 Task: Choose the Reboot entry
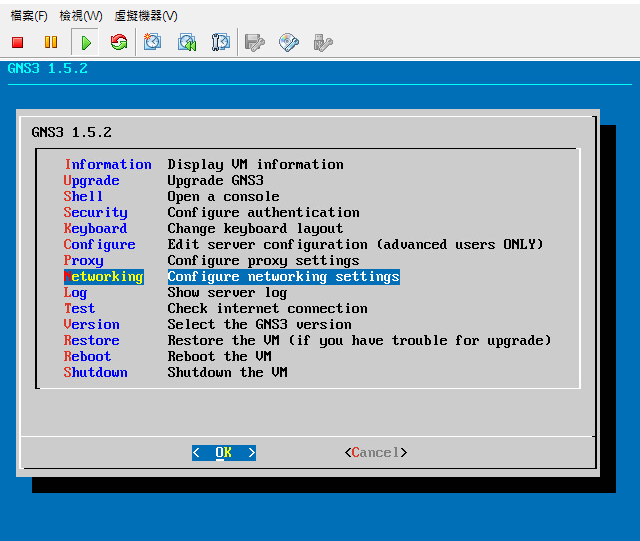[87, 356]
